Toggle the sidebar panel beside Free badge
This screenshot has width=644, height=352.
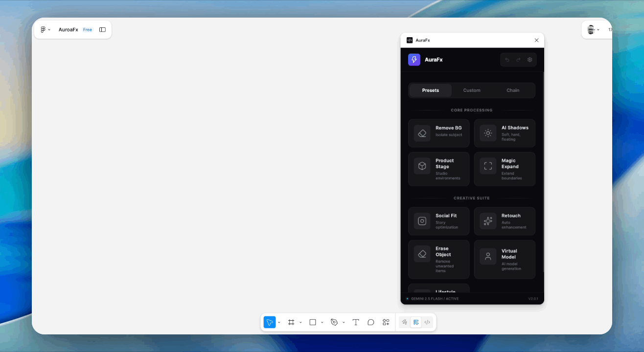coord(102,30)
